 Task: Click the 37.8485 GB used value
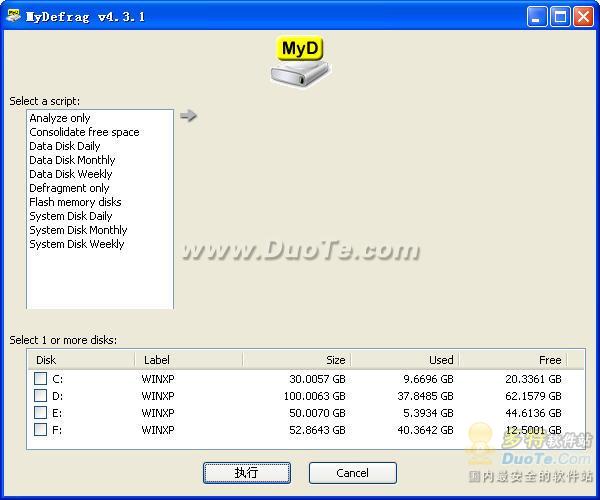click(x=425, y=396)
